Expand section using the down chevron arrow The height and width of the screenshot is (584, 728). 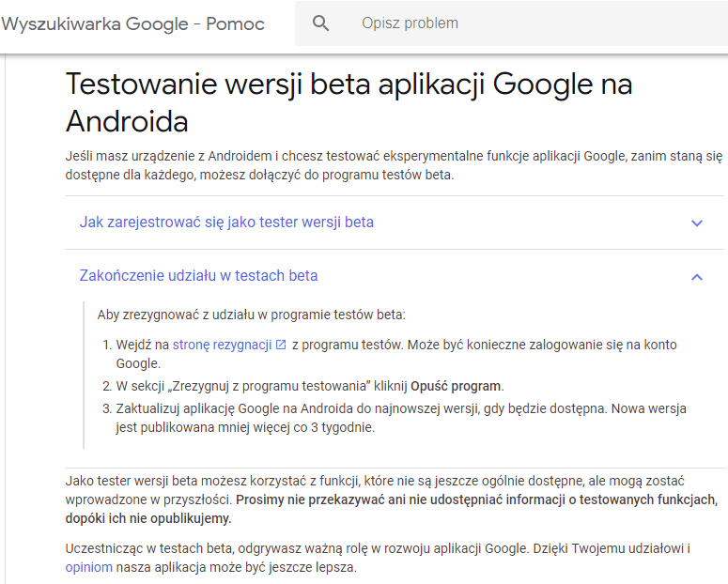click(697, 223)
